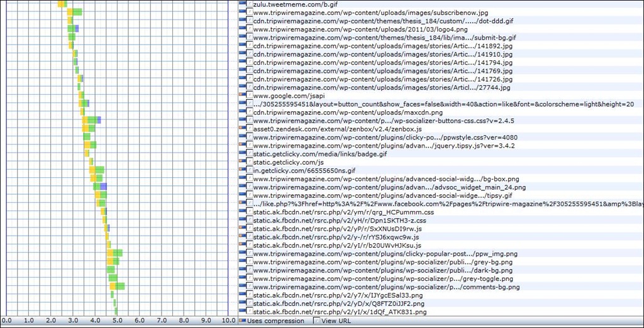Click View URL icon beside submit-bg.gif
Image resolution: width=644 pixels, height=328 pixels.
point(249,37)
